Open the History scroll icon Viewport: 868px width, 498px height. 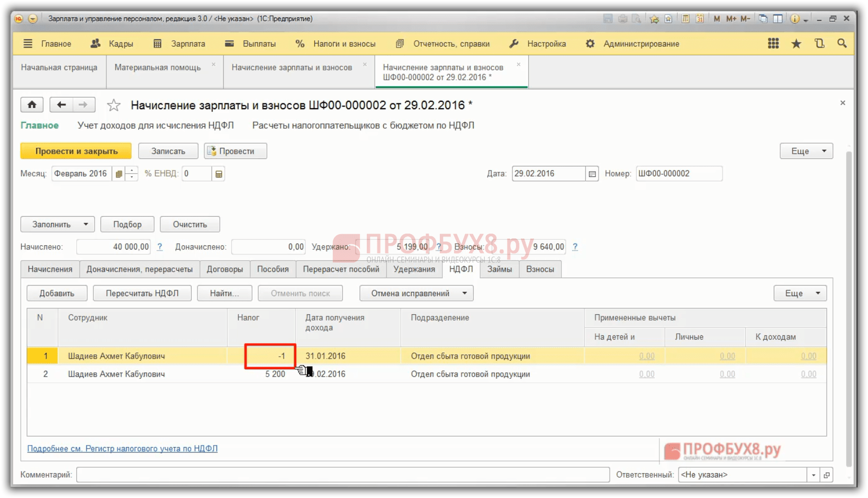coord(819,43)
